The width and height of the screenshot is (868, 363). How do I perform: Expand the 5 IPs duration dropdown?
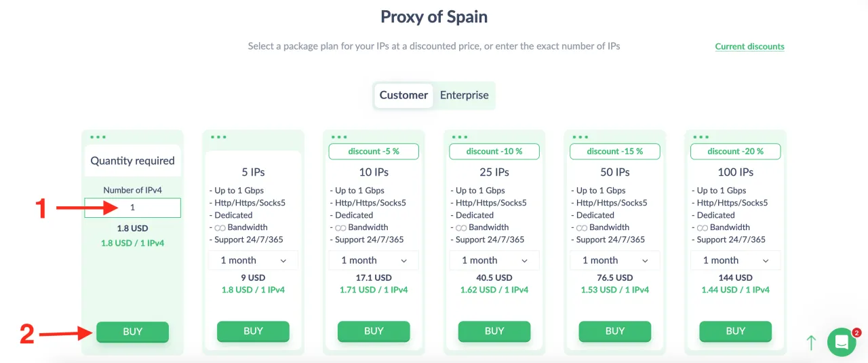pyautogui.click(x=253, y=261)
